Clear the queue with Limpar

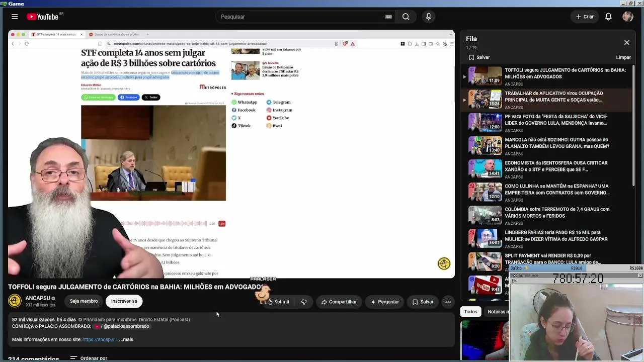pos(623,57)
